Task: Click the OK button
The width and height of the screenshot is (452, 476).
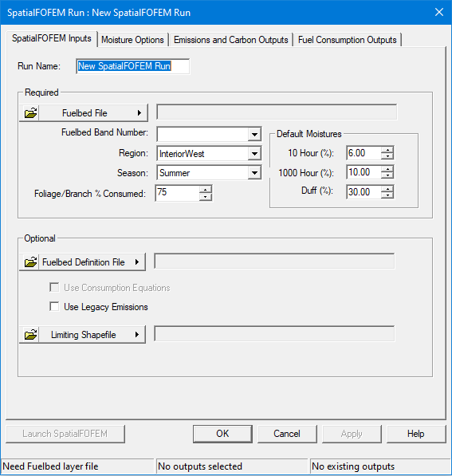Action: [x=222, y=434]
